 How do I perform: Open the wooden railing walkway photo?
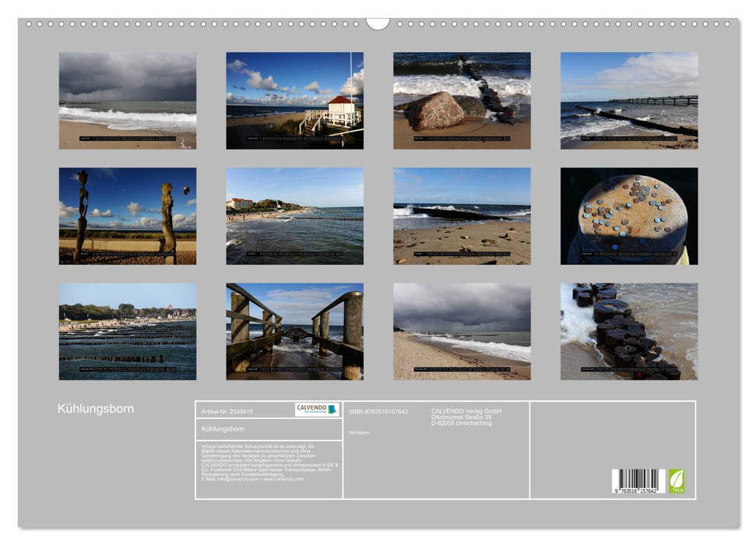click(x=294, y=331)
